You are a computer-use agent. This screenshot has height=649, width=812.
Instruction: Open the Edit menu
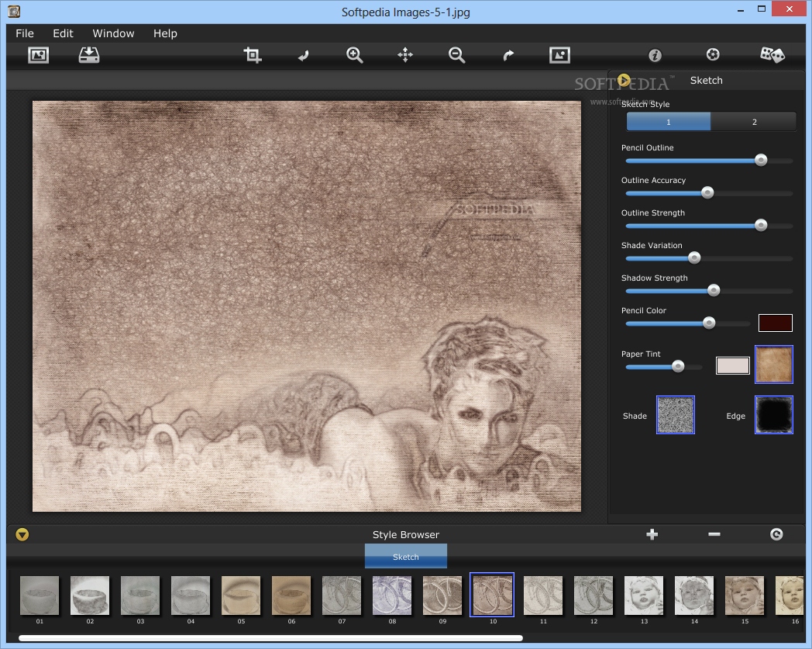click(64, 33)
